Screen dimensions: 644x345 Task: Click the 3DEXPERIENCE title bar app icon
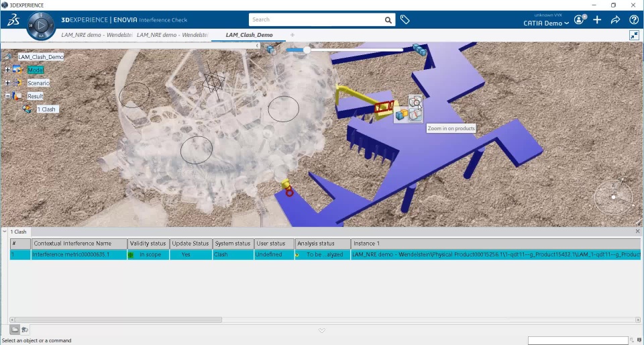pos(5,5)
